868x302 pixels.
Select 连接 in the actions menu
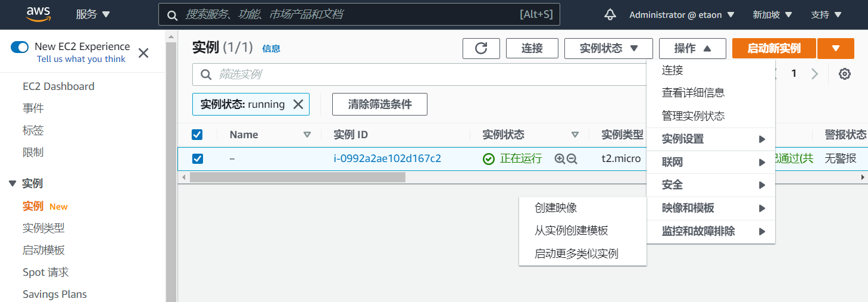[x=711, y=70]
